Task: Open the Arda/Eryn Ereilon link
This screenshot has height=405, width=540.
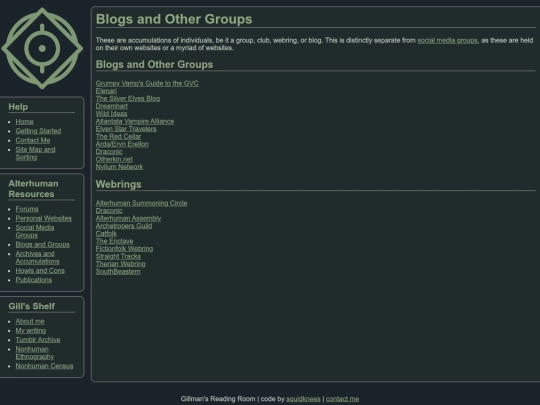Action: (x=122, y=144)
